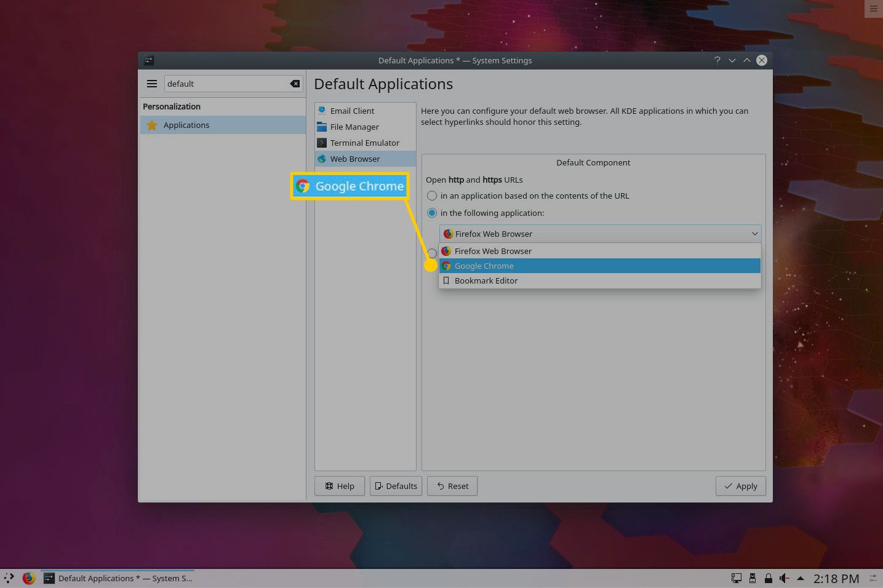Open removable devices tray icon
The width and height of the screenshot is (883, 588).
coord(753,578)
